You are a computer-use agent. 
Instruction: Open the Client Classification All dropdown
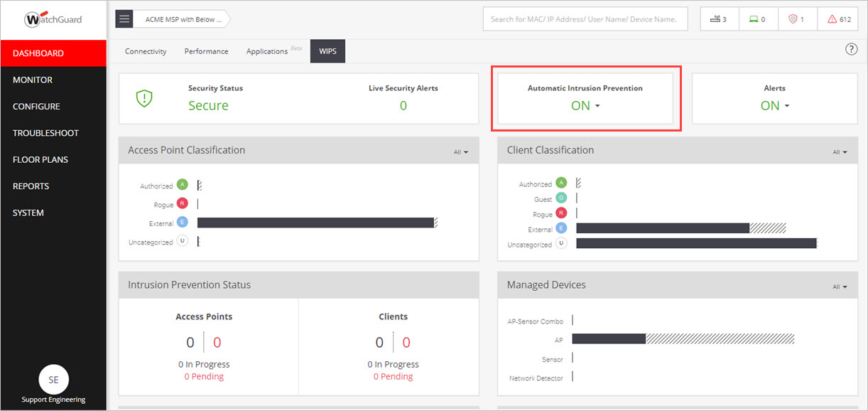[840, 151]
